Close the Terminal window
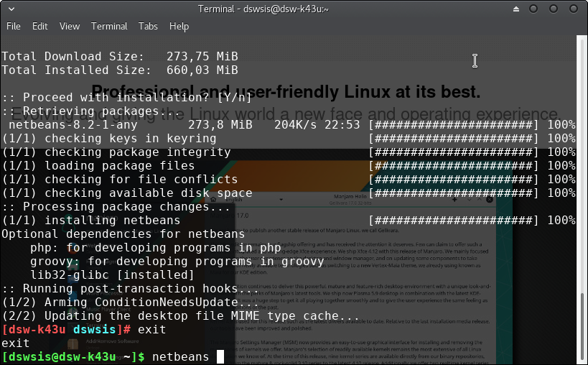This screenshot has width=588, height=365. pyautogui.click(x=573, y=9)
